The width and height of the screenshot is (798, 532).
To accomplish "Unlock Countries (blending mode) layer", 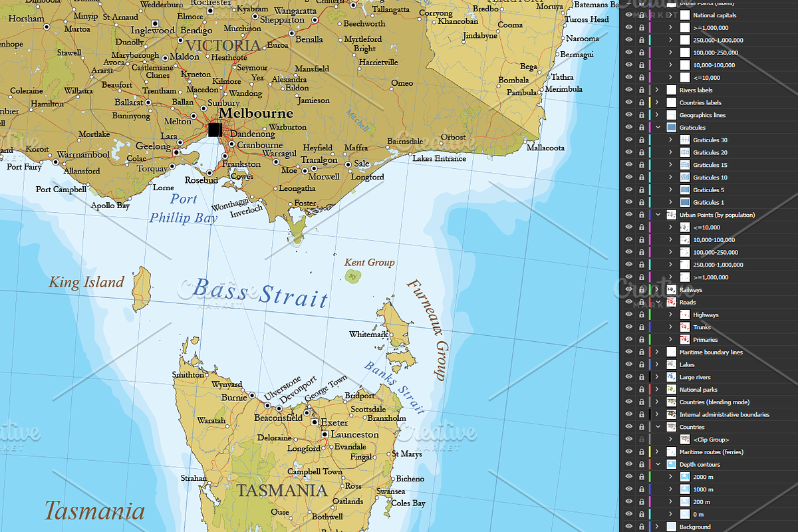I will [641, 402].
